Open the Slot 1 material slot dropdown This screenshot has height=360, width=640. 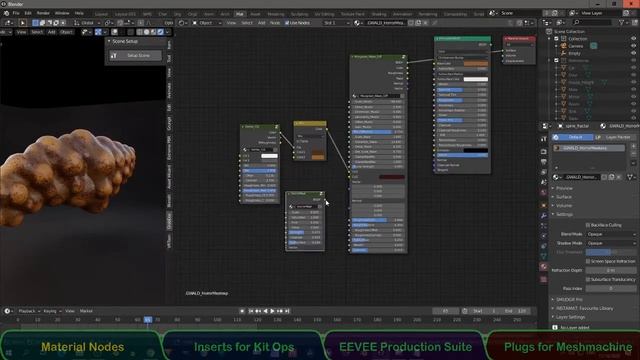(x=337, y=23)
